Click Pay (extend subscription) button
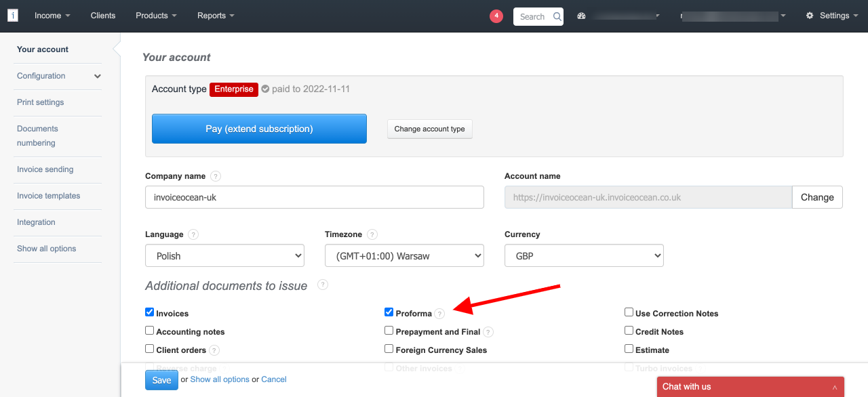 pyautogui.click(x=259, y=129)
